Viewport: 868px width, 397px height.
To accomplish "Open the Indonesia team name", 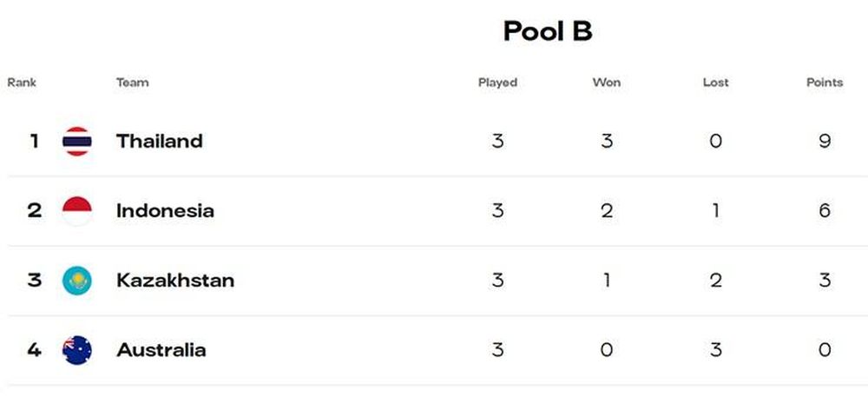I will 165,211.
